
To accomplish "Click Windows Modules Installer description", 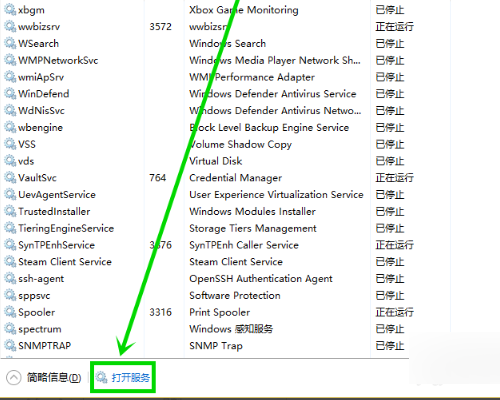I will pyautogui.click(x=252, y=212).
